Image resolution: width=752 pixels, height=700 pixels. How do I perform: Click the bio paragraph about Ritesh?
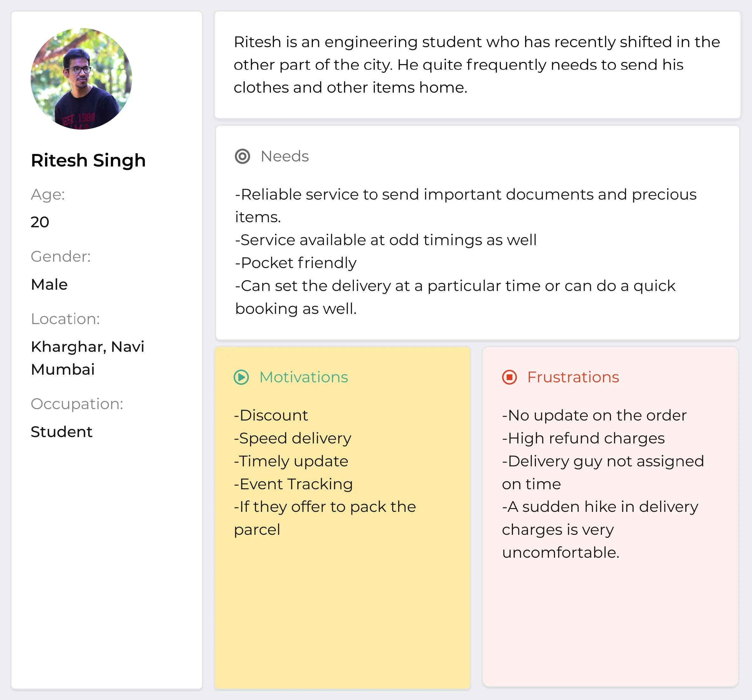[x=477, y=65]
